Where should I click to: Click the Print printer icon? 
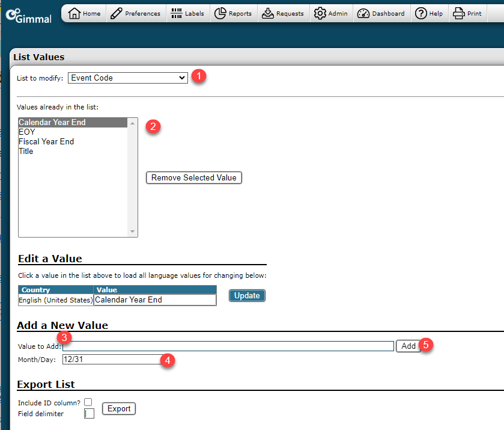(459, 13)
